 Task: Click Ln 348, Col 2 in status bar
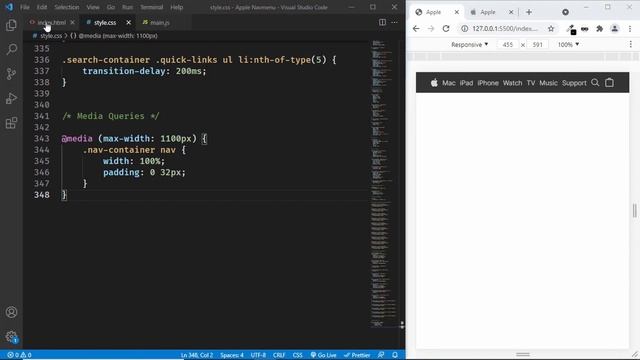[x=197, y=355]
